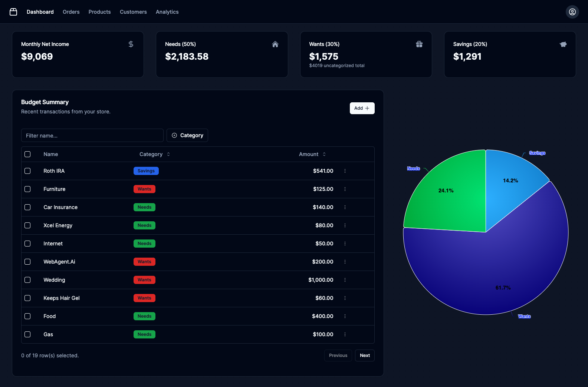Click the Needs label beside pie chart
Image resolution: width=588 pixels, height=387 pixels.
(x=413, y=168)
